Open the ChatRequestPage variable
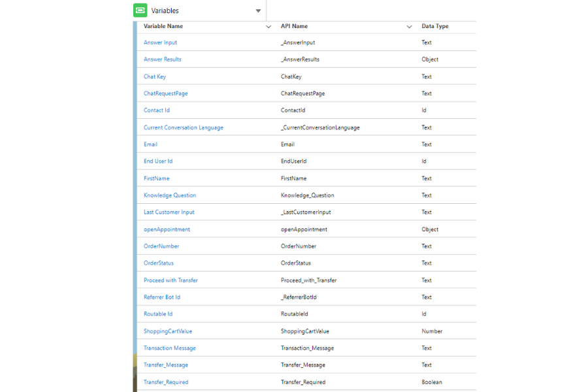The width and height of the screenshot is (588, 392). 165,93
